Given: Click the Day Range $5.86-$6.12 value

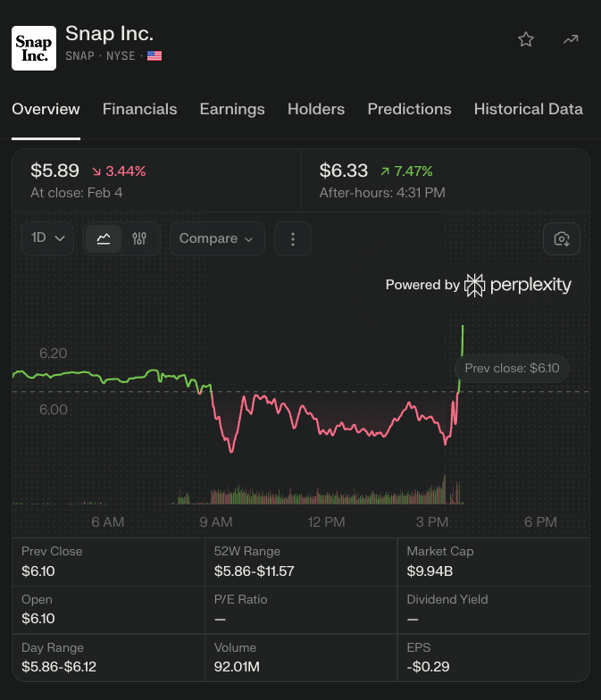Looking at the screenshot, I should [59, 667].
